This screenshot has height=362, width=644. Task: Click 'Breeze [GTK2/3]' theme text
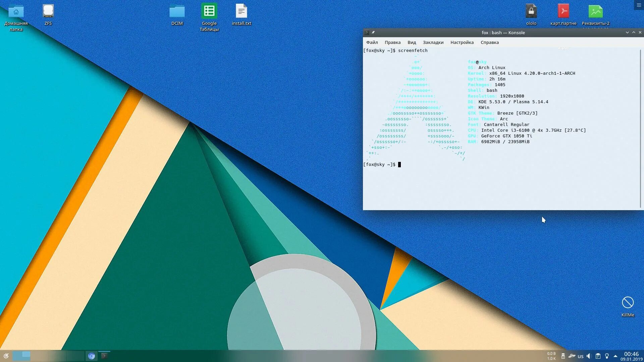click(x=517, y=113)
